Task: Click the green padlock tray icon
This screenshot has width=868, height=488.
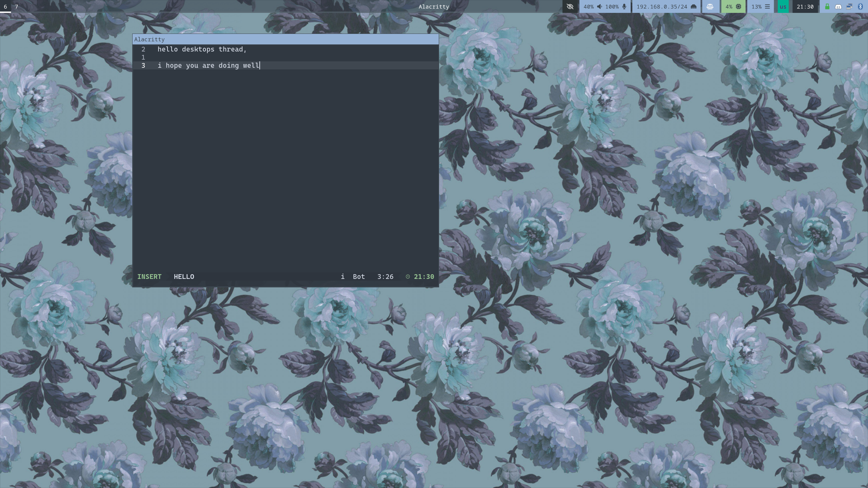Action: click(x=827, y=6)
